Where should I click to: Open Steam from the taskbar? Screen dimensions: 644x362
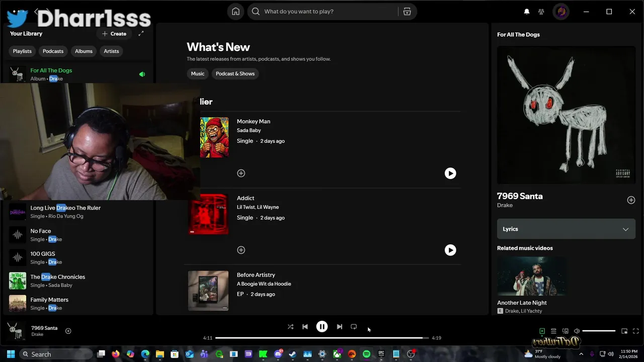(x=292, y=354)
